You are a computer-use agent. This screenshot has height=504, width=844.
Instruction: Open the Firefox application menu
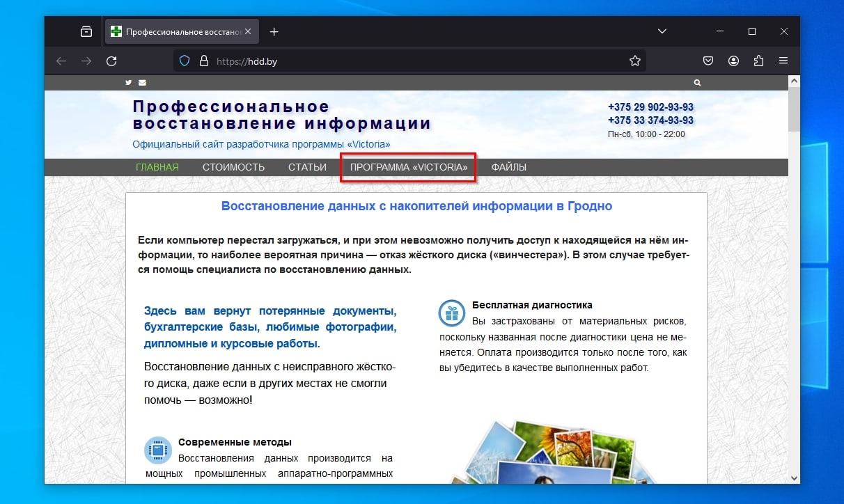click(783, 61)
